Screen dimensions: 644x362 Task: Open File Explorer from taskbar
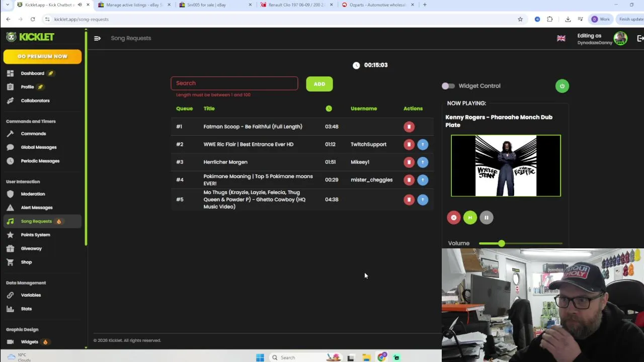click(x=366, y=357)
